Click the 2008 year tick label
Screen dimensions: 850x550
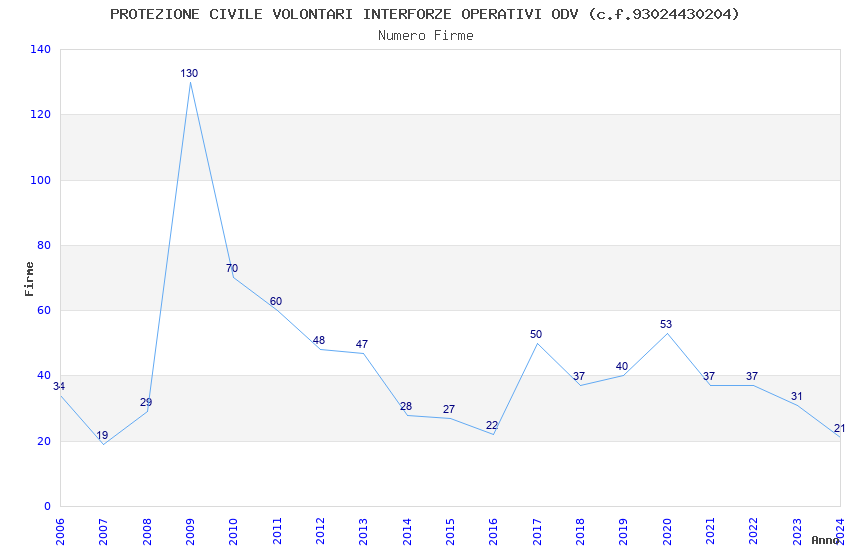tap(146, 531)
